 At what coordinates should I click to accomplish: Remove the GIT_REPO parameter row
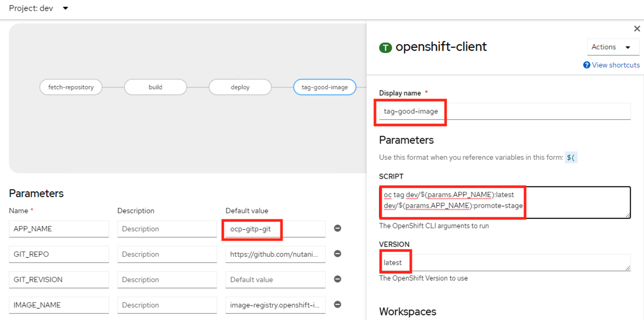coord(338,254)
